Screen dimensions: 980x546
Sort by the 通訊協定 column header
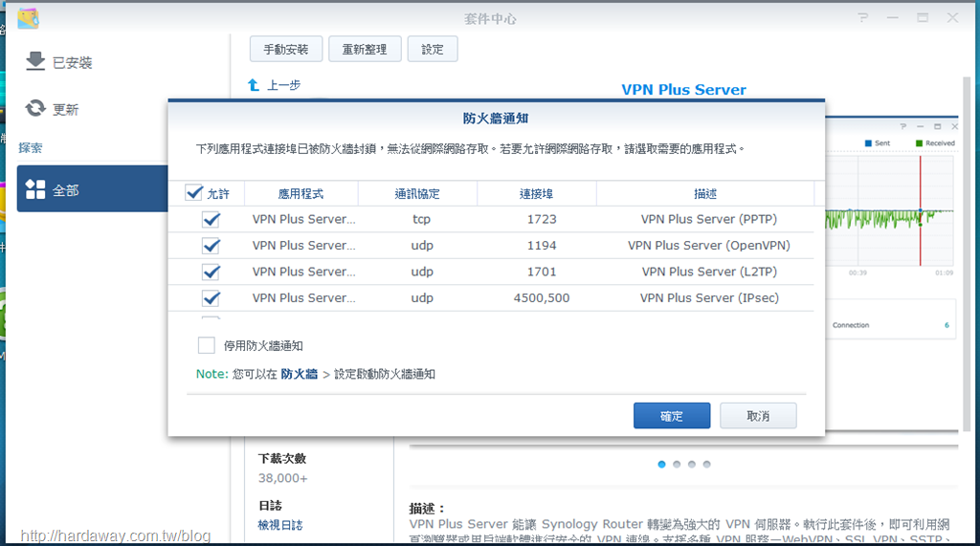[417, 194]
